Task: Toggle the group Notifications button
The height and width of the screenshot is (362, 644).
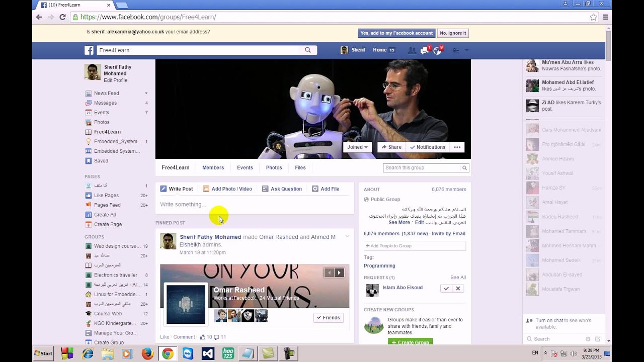Action: 428,147
